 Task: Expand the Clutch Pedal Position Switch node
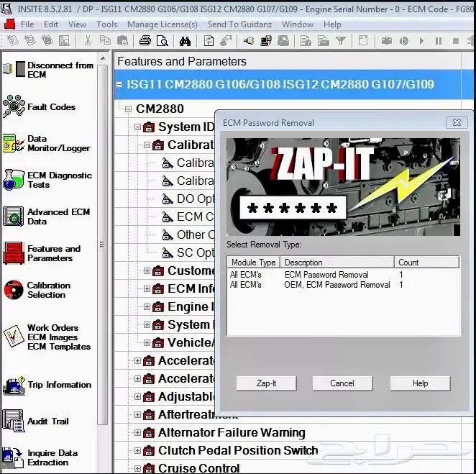138,451
